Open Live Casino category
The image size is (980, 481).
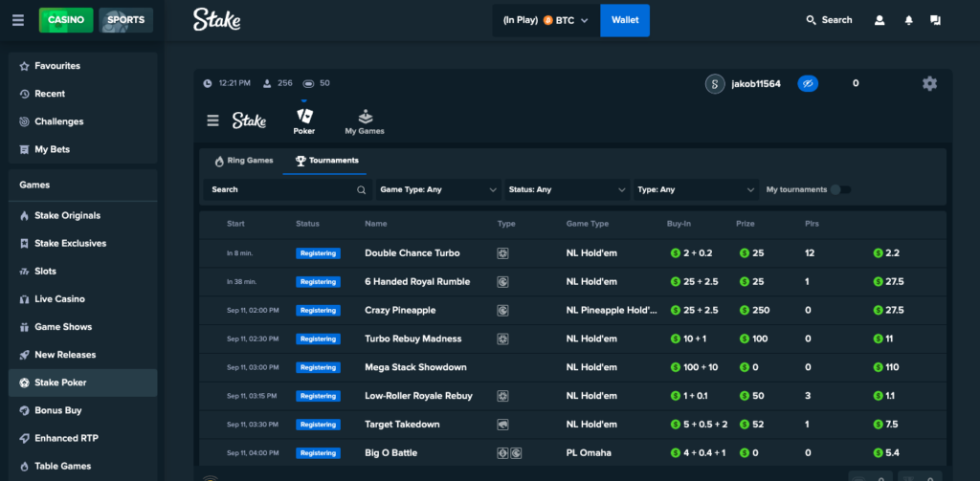[82, 298]
